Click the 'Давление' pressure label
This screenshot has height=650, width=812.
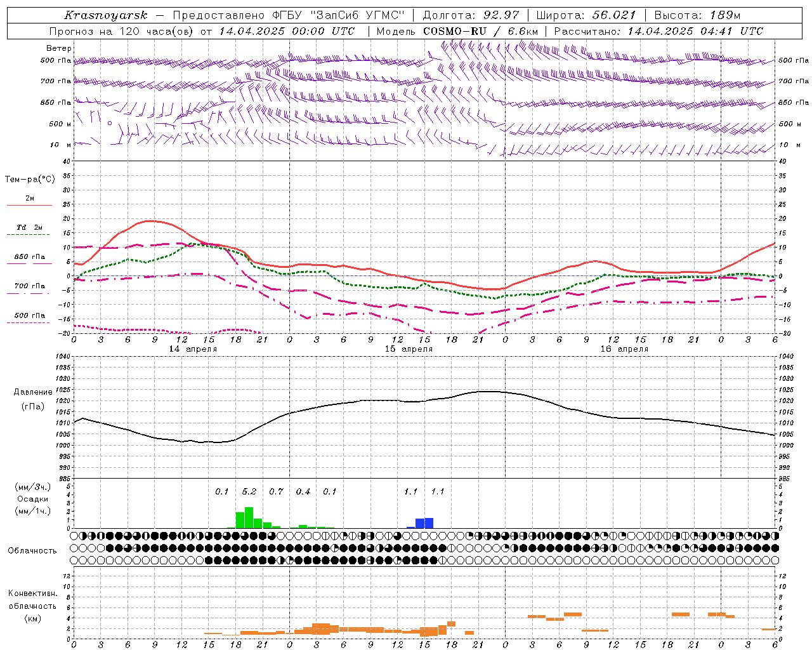[x=32, y=392]
